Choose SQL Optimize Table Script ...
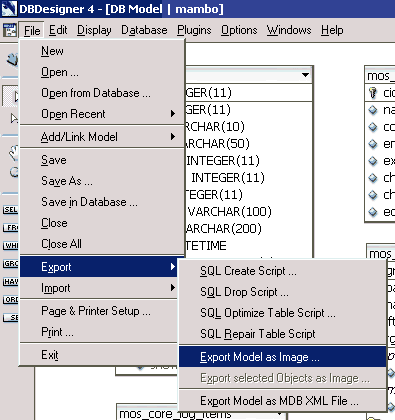395x420 pixels. click(x=283, y=313)
